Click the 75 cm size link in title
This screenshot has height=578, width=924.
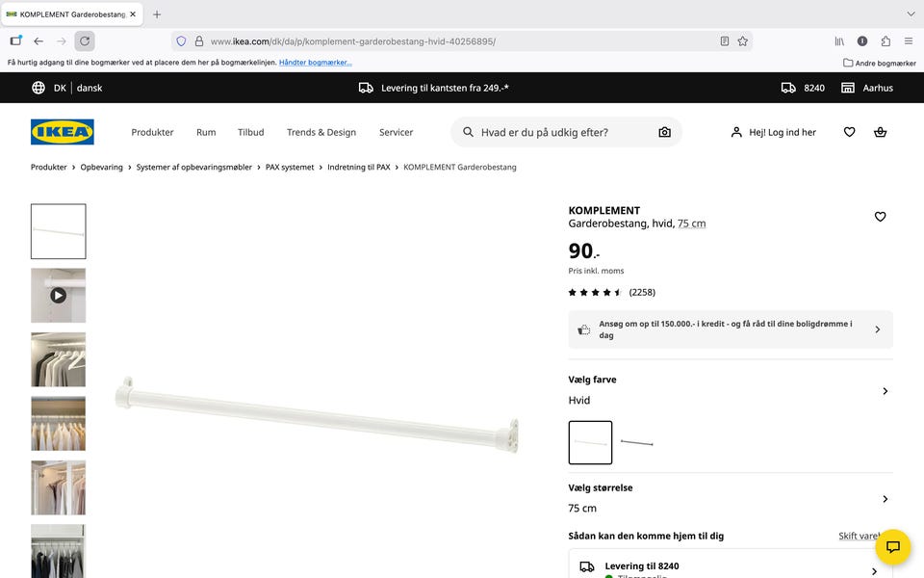click(691, 223)
